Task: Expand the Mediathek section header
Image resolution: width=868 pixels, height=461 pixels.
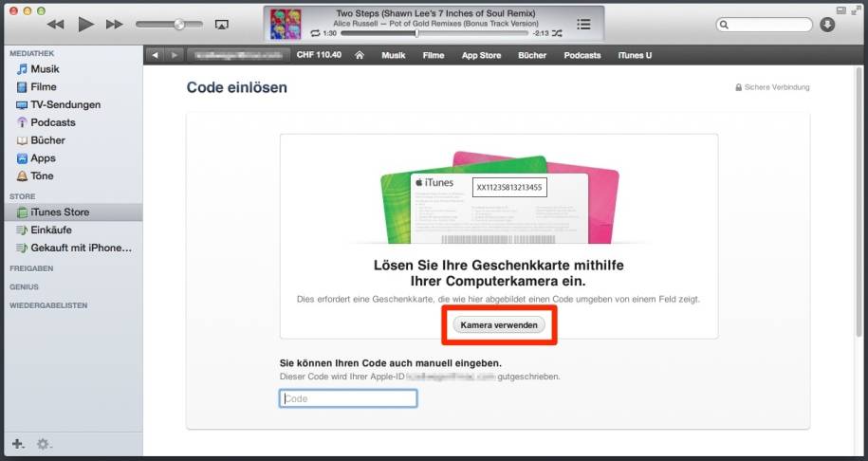Action: (x=31, y=54)
